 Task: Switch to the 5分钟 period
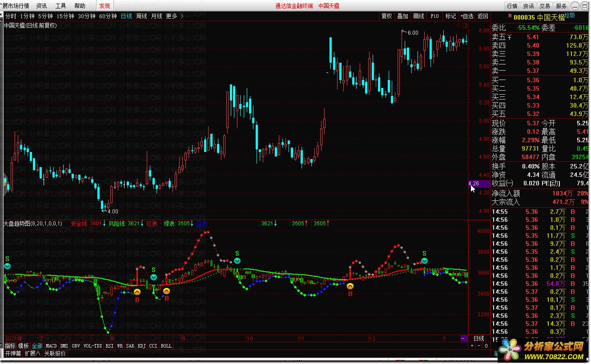click(45, 16)
